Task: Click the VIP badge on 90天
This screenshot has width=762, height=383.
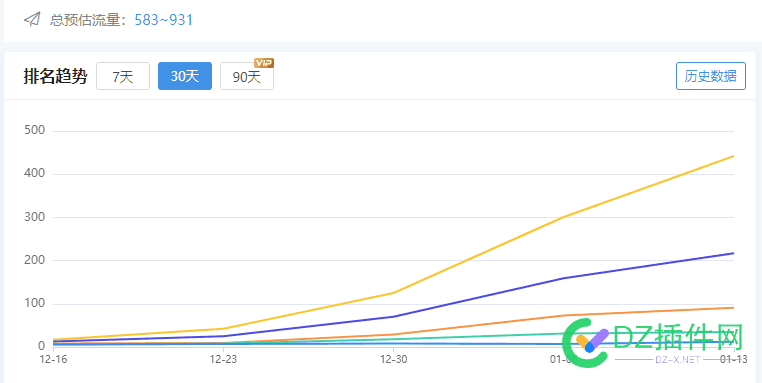Action: 264,63
